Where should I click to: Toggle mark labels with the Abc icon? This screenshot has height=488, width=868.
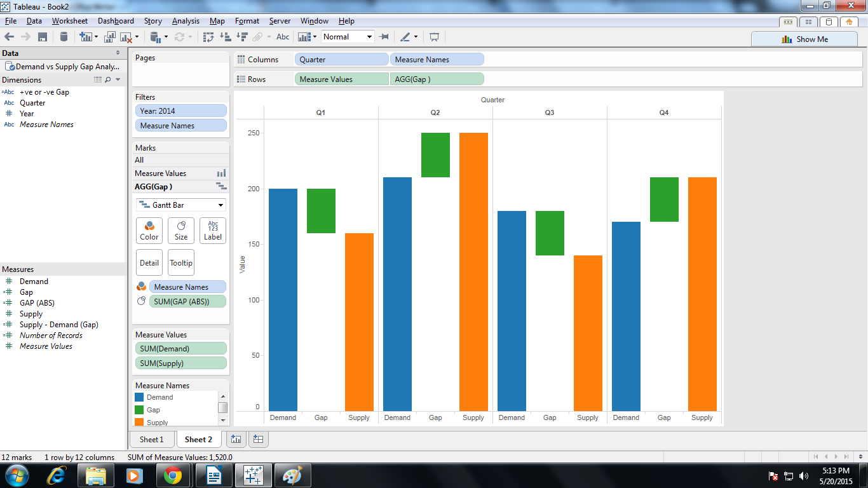tap(283, 37)
